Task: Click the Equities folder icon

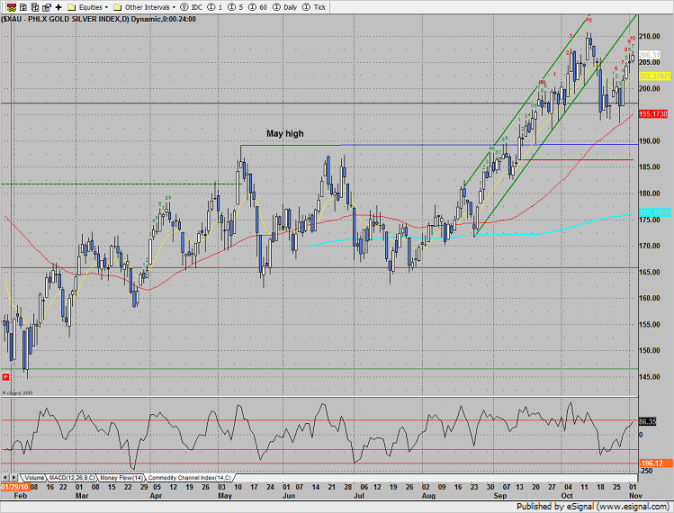Action: [72, 7]
